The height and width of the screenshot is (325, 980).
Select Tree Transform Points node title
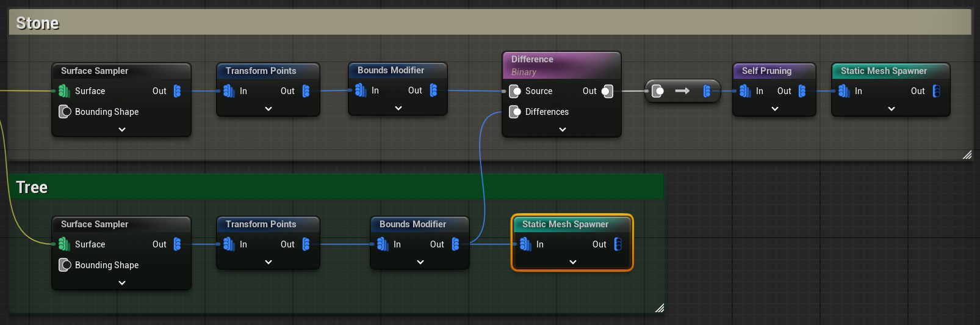tap(261, 224)
